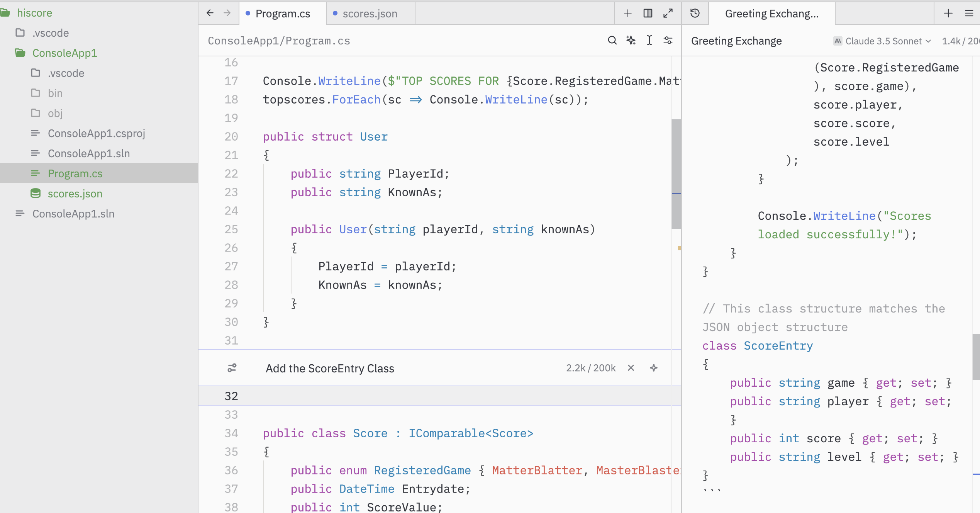This screenshot has width=980, height=513.
Task: Open Program.cs in the file tree
Action: tap(99, 173)
